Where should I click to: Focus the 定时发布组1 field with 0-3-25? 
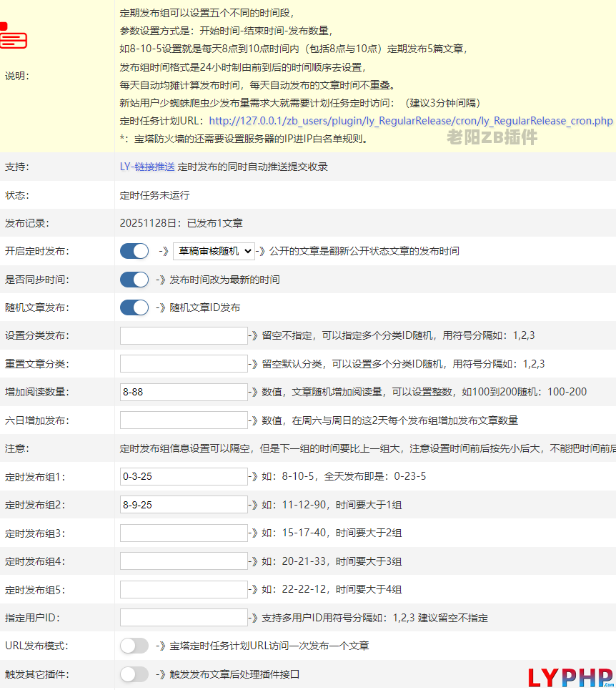tap(184, 476)
